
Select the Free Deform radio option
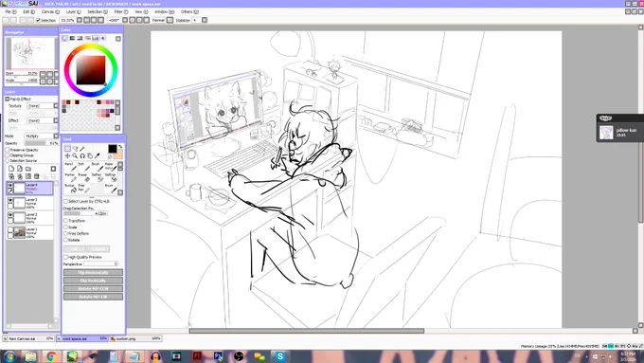(65, 233)
